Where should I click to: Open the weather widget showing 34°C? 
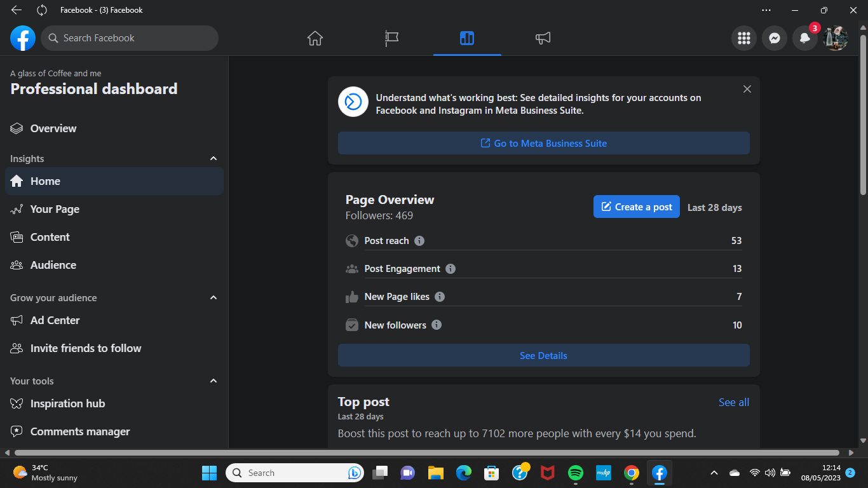click(46, 473)
